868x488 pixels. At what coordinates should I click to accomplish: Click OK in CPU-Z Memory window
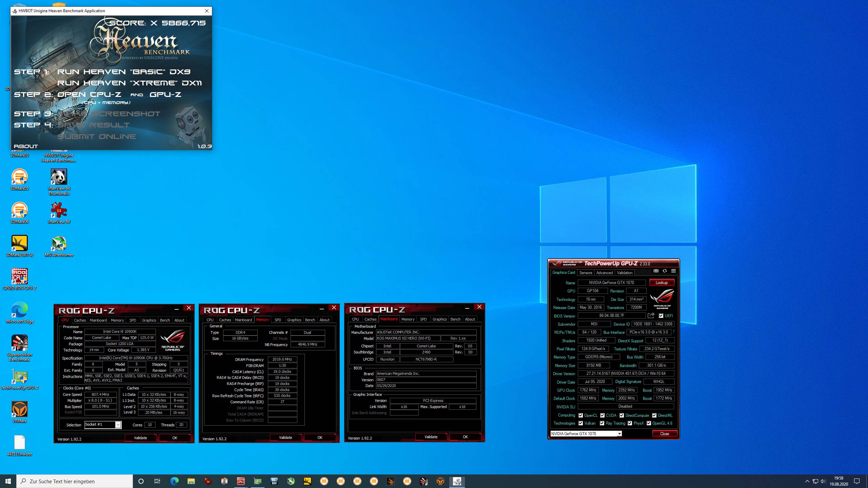coord(320,438)
